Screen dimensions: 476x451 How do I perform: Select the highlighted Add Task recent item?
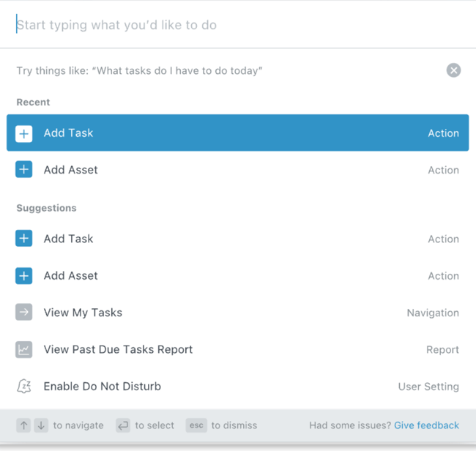pos(238,133)
